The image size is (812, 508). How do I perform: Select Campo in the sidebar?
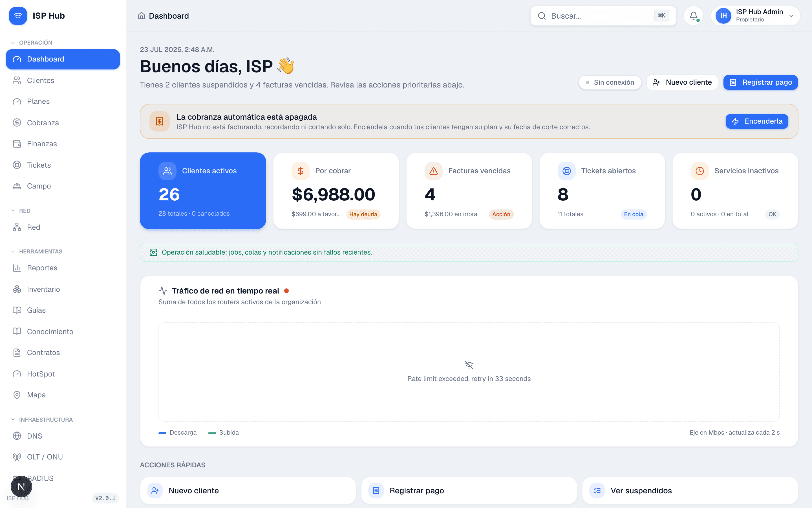[63, 186]
